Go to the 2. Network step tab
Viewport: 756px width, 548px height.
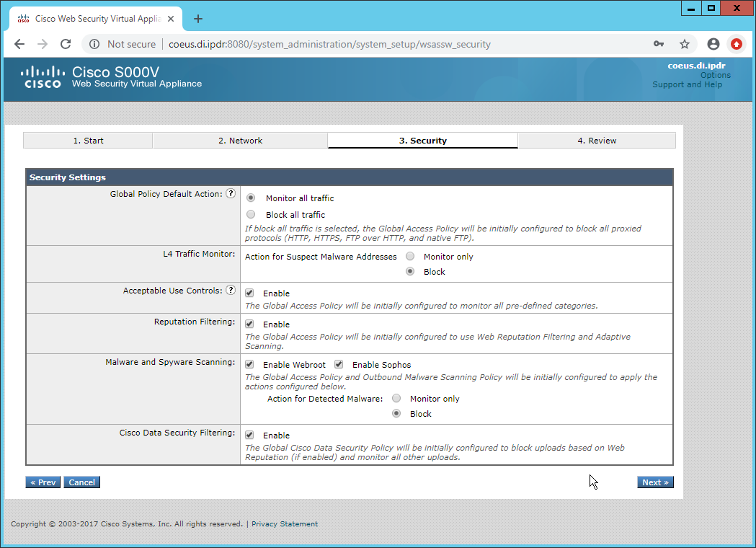(x=240, y=141)
